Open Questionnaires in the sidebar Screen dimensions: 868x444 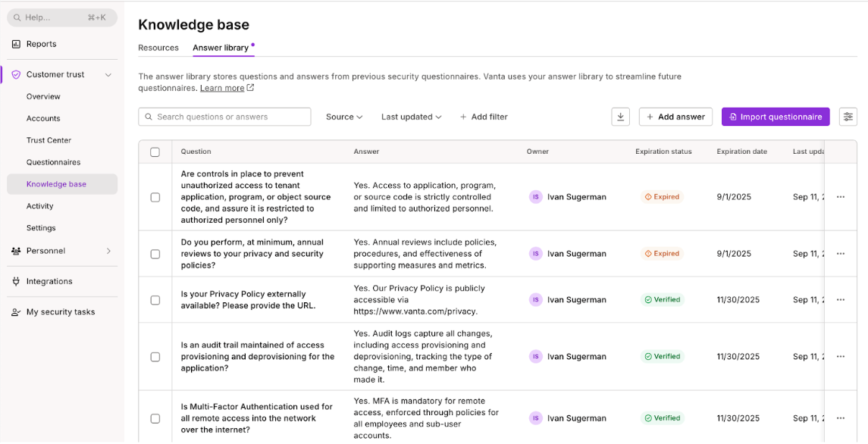click(53, 162)
